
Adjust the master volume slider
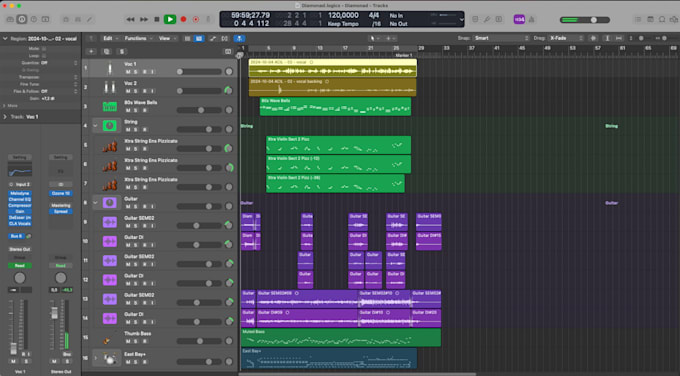585,20
